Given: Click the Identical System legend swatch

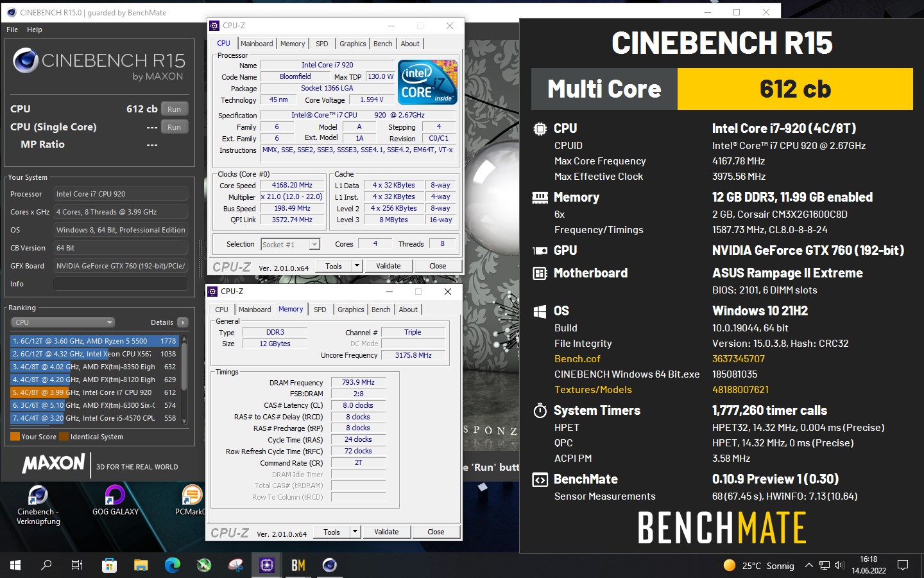Looking at the screenshot, I should point(64,437).
